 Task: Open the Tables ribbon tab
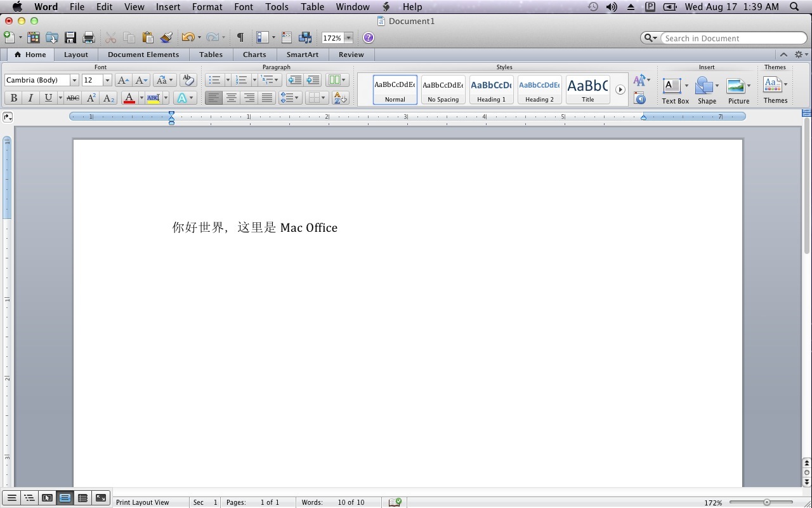coord(211,55)
